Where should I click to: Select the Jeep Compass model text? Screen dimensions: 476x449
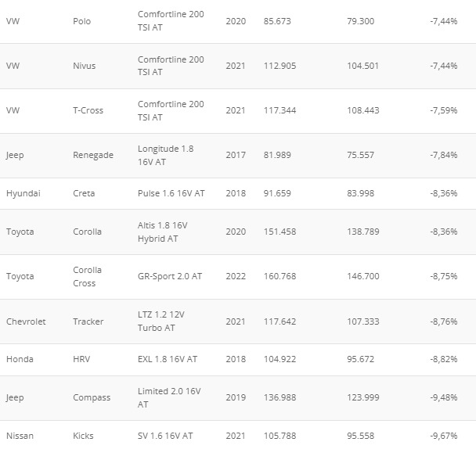(92, 397)
